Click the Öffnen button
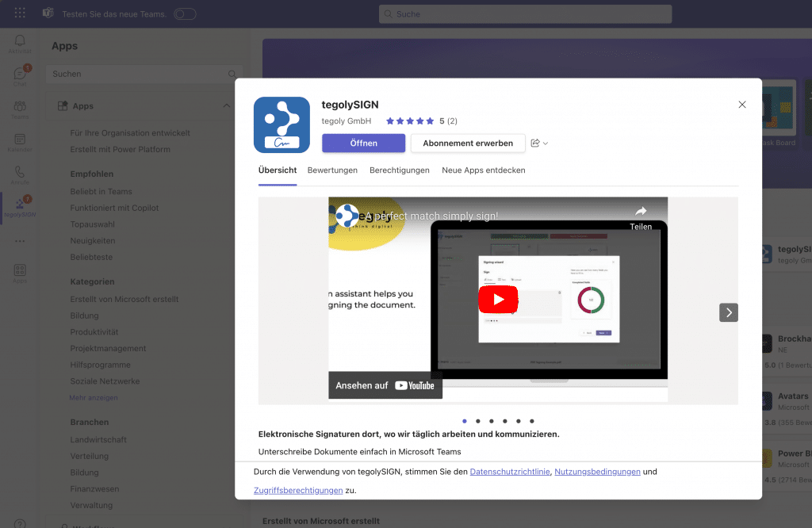 [363, 143]
